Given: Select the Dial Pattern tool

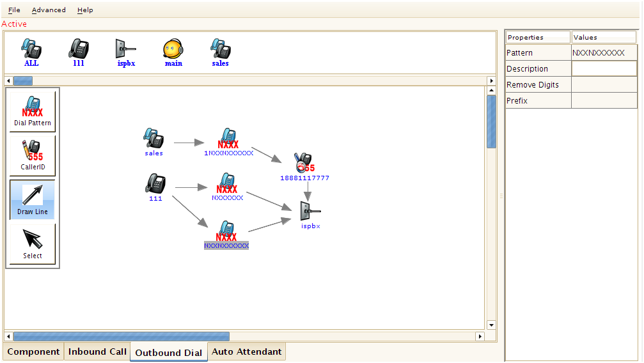Looking at the screenshot, I should click(x=32, y=111).
